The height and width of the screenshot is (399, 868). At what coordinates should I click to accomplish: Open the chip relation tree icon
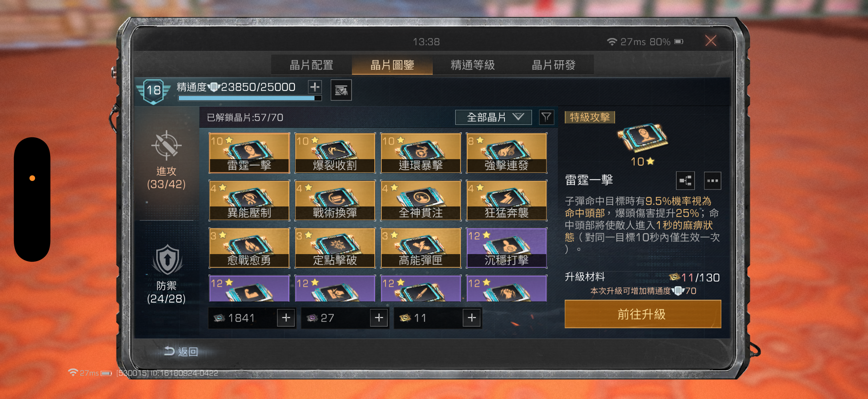(685, 180)
